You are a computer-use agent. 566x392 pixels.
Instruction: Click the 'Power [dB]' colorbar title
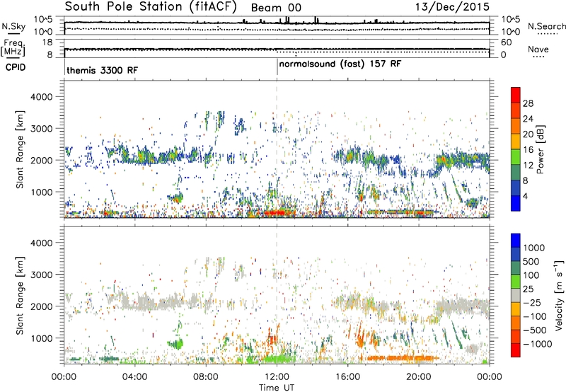click(x=541, y=149)
